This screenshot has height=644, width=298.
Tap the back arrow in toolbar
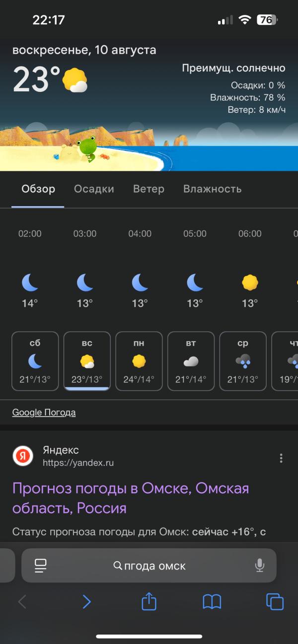(22, 602)
